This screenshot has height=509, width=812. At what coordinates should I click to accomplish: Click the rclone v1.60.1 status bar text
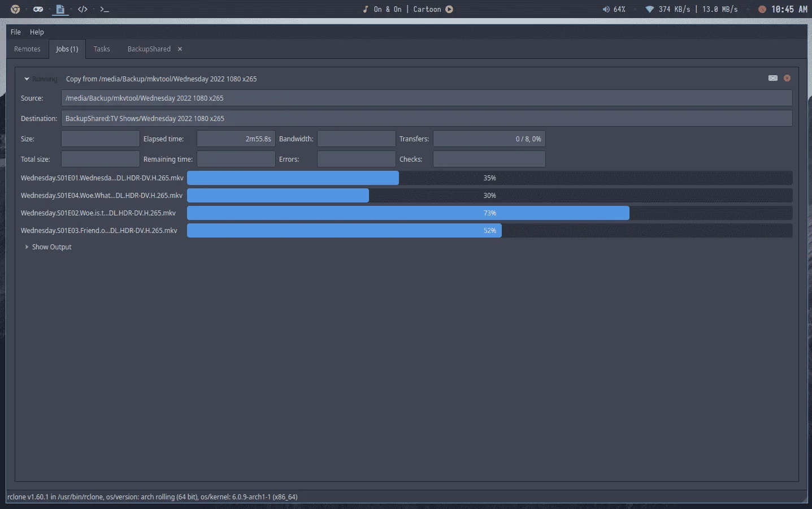point(152,497)
